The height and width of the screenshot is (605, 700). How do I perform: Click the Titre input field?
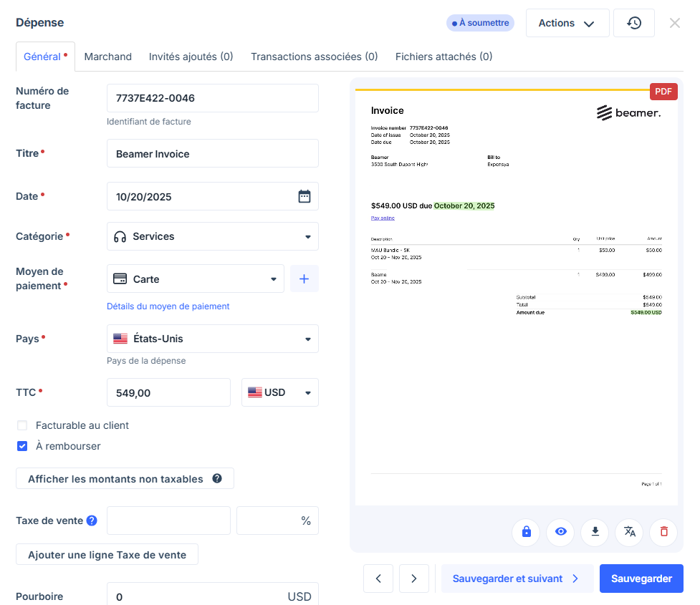click(x=212, y=153)
